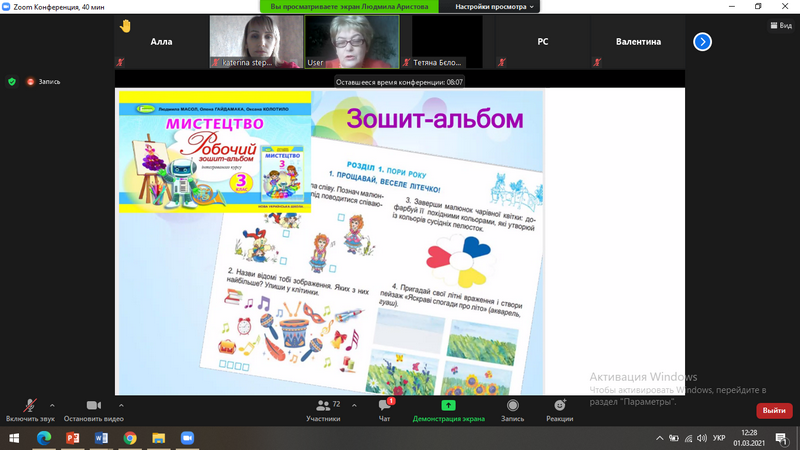Open Microsoft Edge from taskbar
This screenshot has height=450, width=800.
click(44, 438)
